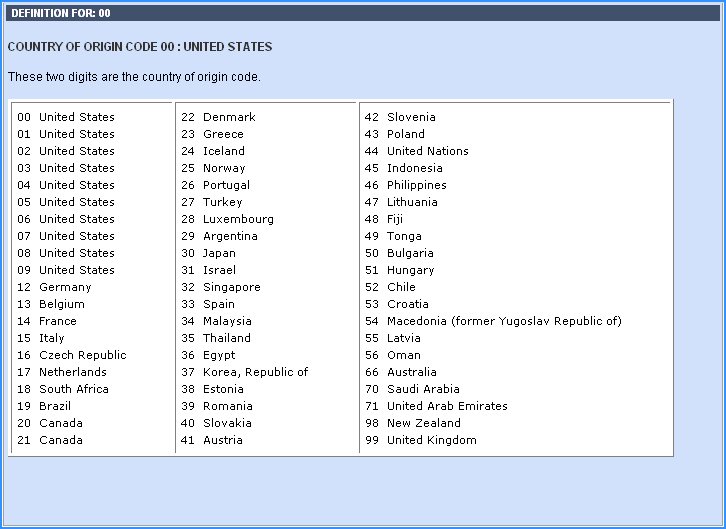Click the "38 Estonia" entry
Viewport: 726px width, 529px height.
(x=213, y=389)
